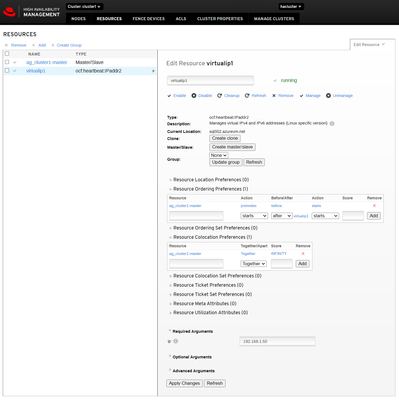Open the after ordering dropdown
Screen dimensions: 399x400
pyautogui.click(x=282, y=216)
